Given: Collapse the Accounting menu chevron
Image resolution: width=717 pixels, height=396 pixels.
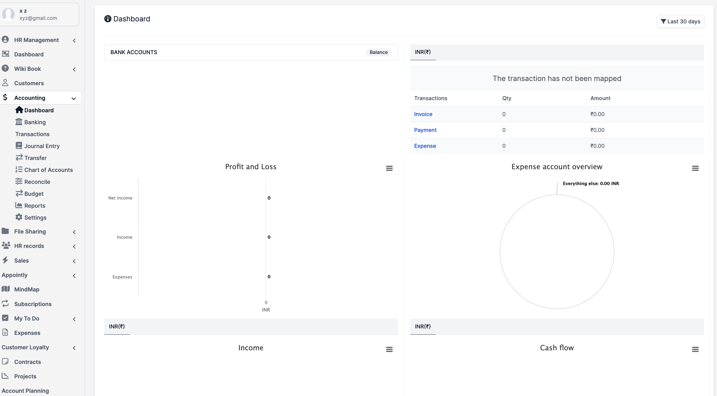Looking at the screenshot, I should pos(74,98).
